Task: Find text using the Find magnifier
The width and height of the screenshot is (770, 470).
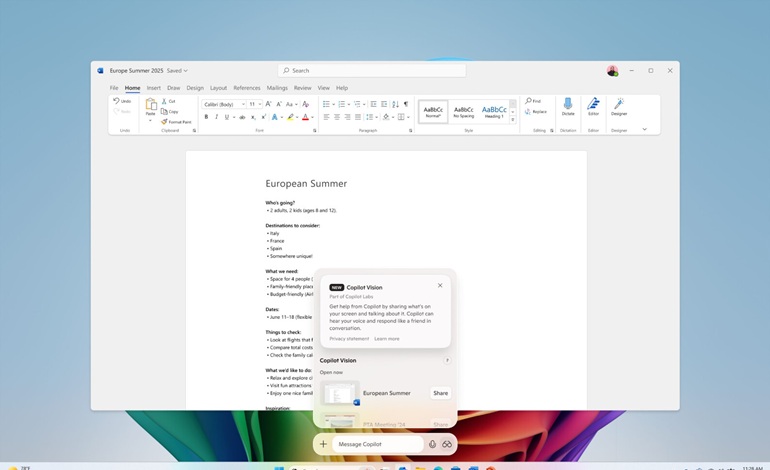Action: click(533, 101)
